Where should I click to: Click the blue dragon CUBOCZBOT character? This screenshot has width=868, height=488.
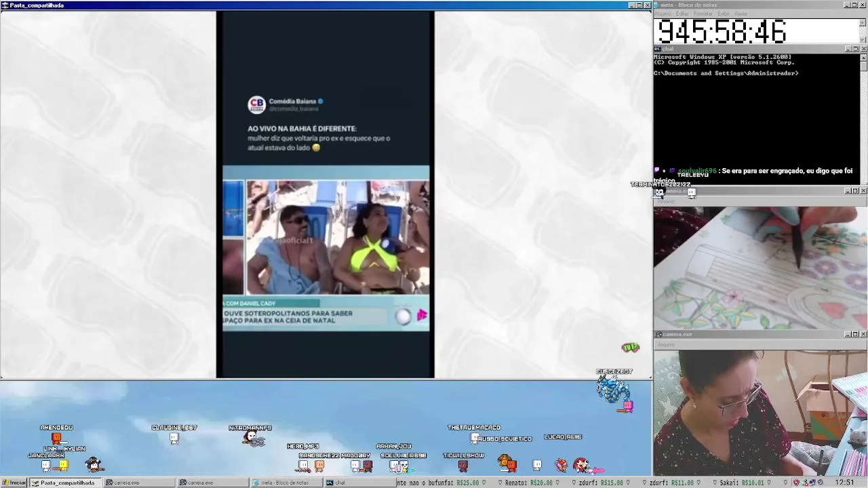point(613,390)
